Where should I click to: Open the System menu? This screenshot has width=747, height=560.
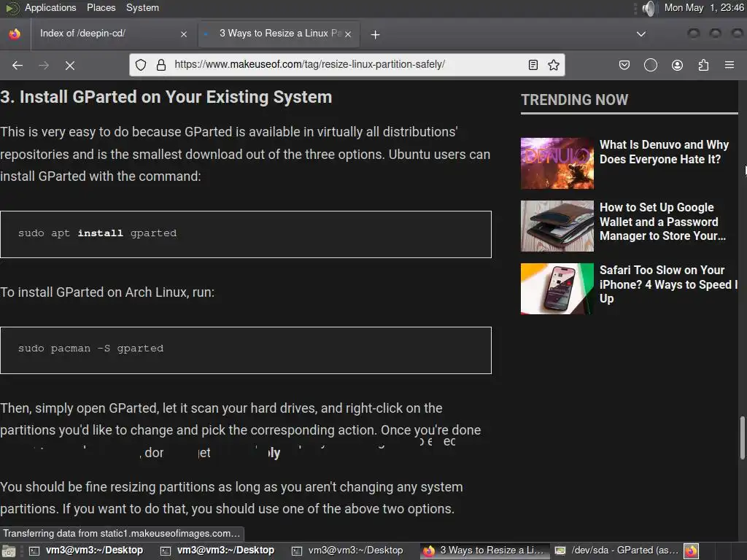(142, 7)
